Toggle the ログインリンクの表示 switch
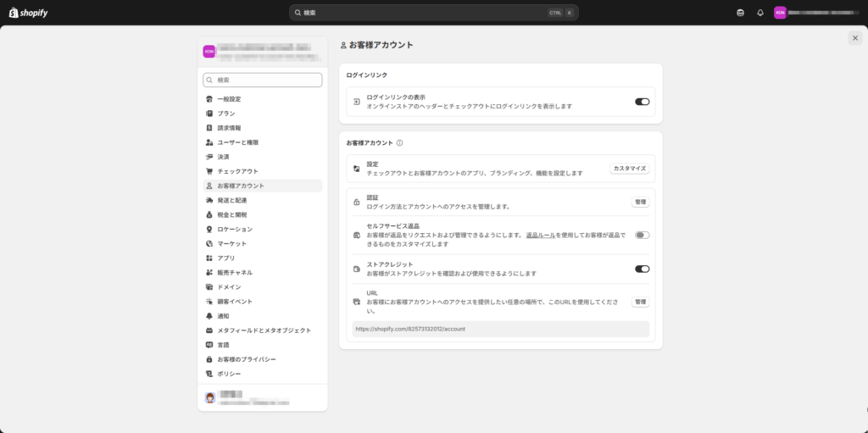The width and height of the screenshot is (868, 433). point(642,102)
